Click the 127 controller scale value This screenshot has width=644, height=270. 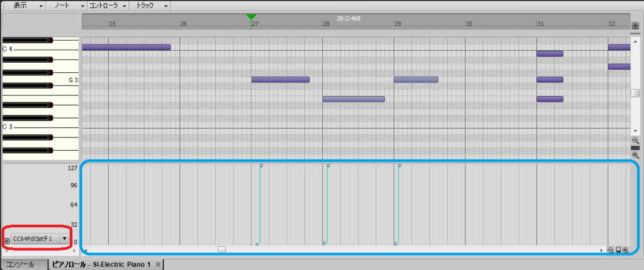73,168
